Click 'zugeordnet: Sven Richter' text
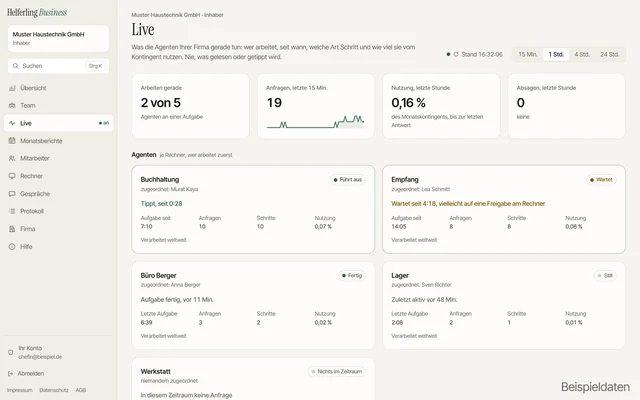The height and width of the screenshot is (400, 640). point(421,285)
